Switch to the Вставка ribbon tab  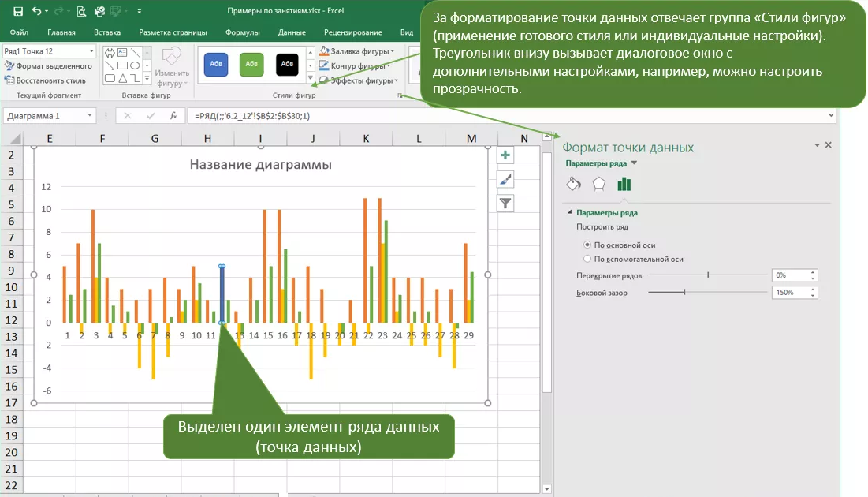[x=107, y=32]
